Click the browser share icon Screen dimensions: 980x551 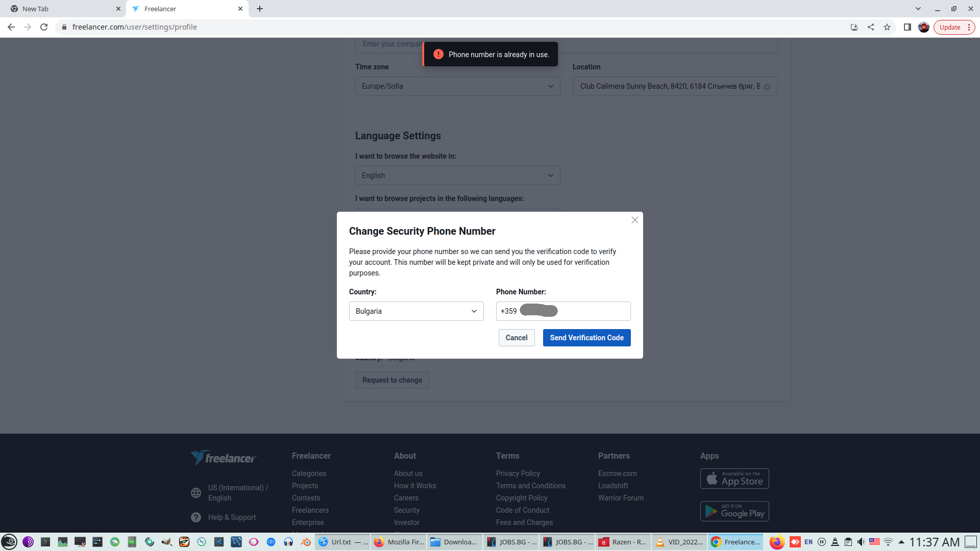click(x=871, y=27)
